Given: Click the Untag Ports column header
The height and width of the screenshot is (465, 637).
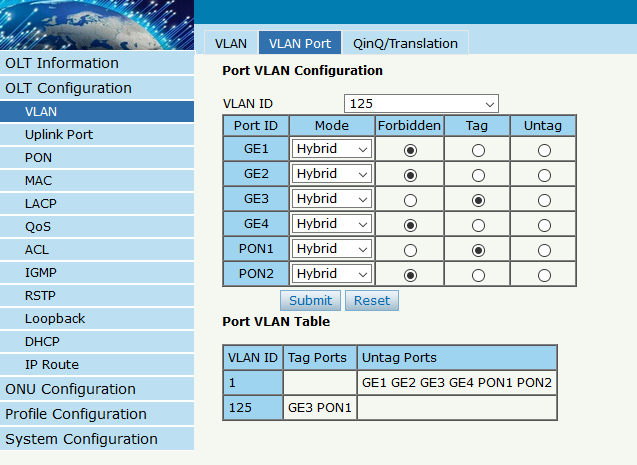Looking at the screenshot, I should [457, 358].
